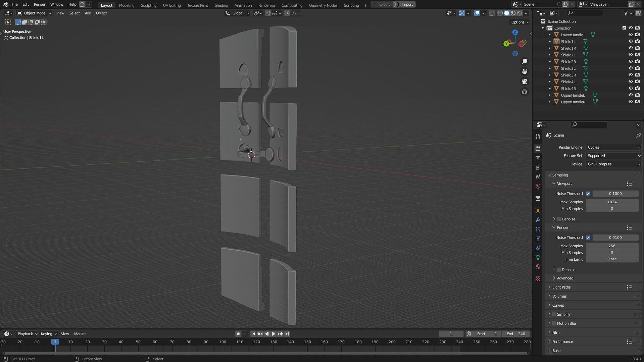Switch viewport to wireframe shading
Viewport: 644px width, 362px height.
(500, 13)
